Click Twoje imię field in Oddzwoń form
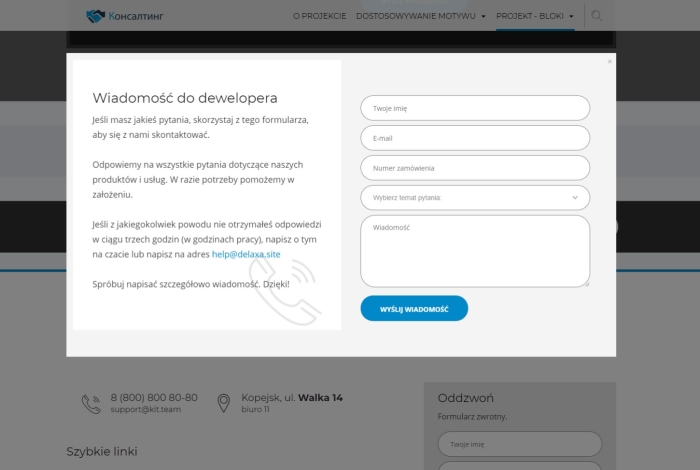The image size is (700, 470). pos(519,444)
